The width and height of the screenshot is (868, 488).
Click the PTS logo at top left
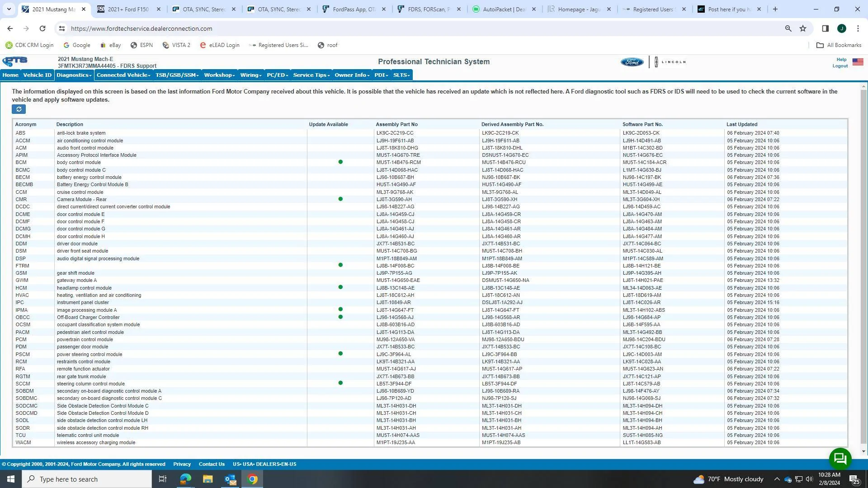point(15,61)
